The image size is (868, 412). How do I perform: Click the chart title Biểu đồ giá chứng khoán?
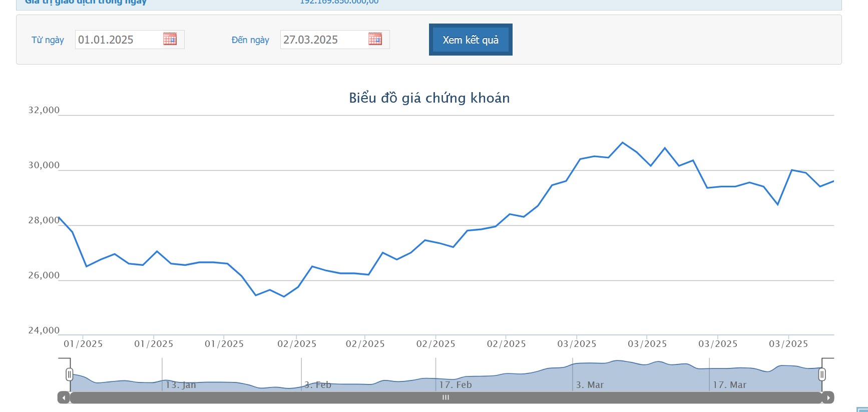[x=429, y=98]
